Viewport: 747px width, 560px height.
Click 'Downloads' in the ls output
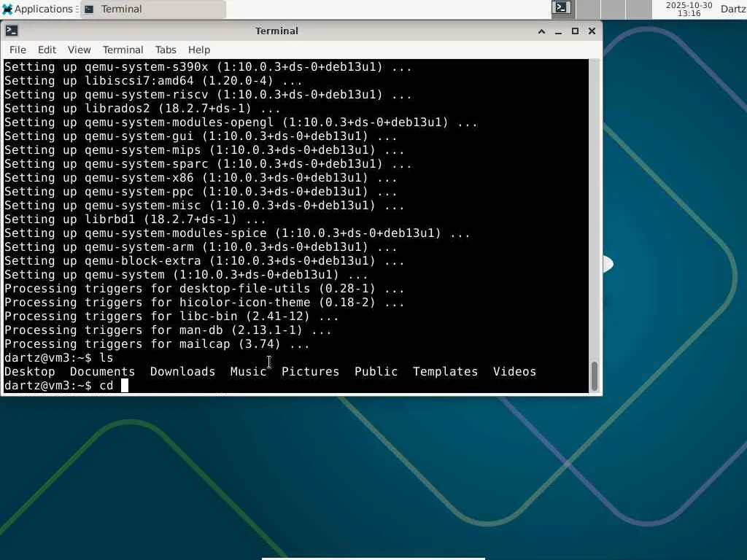tap(182, 371)
